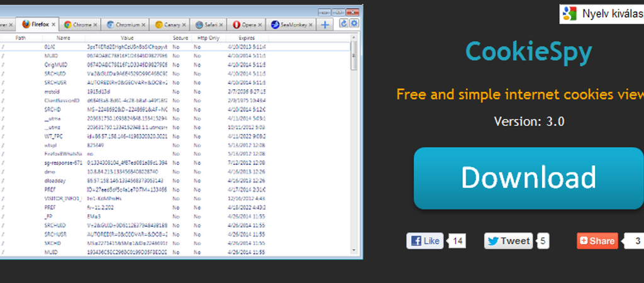Click the expiry date 12/16/2012
The width and height of the screenshot is (644, 283).
pos(246,198)
